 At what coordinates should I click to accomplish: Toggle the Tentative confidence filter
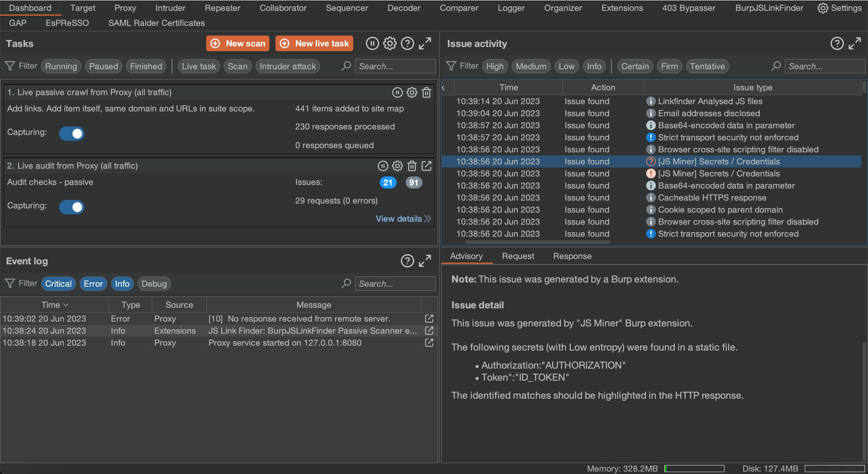707,66
